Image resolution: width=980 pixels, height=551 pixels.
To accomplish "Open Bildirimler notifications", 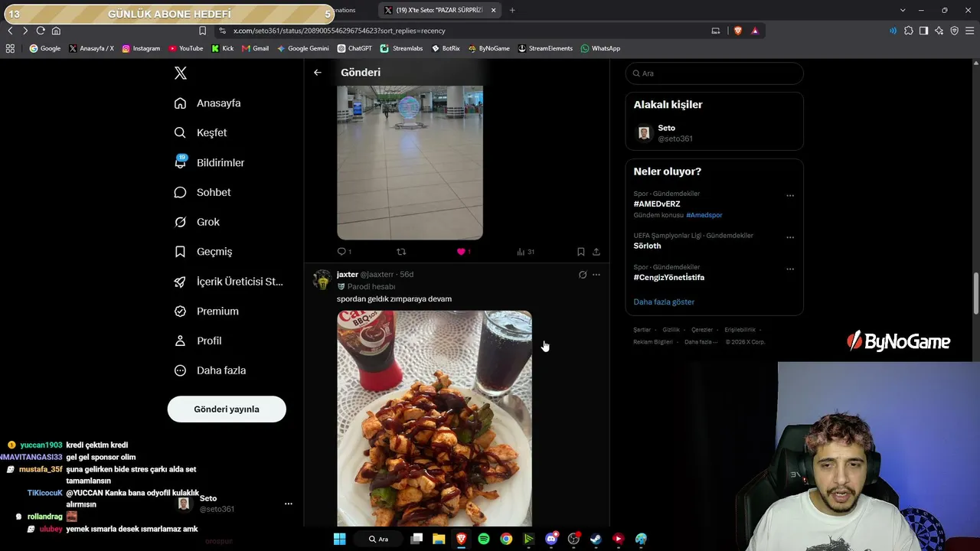I will point(209,162).
